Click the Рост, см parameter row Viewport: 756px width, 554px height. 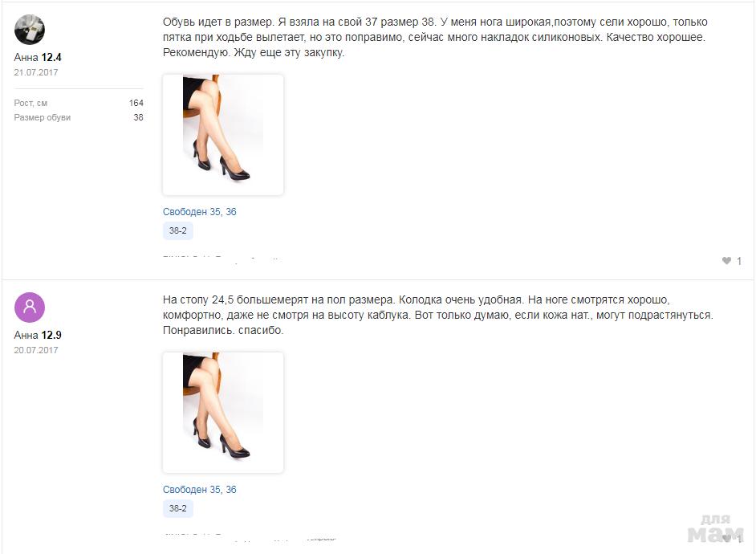(x=79, y=103)
